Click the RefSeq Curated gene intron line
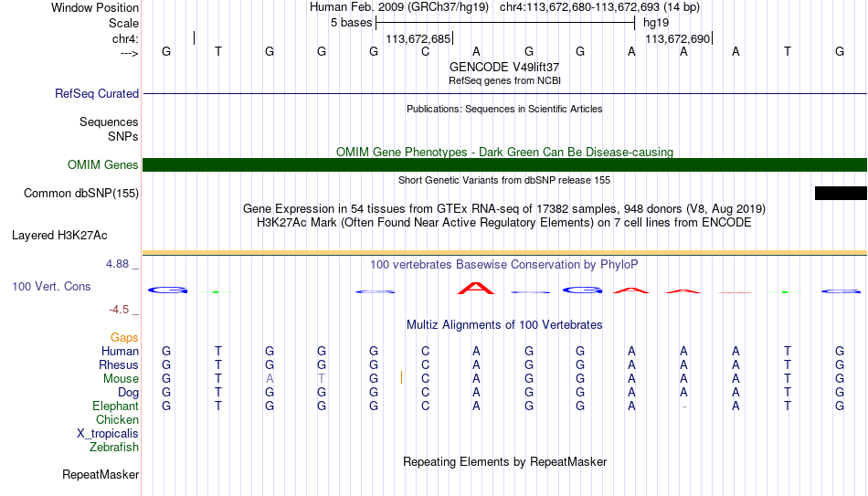Image resolution: width=868 pixels, height=496 pixels. 504,93
